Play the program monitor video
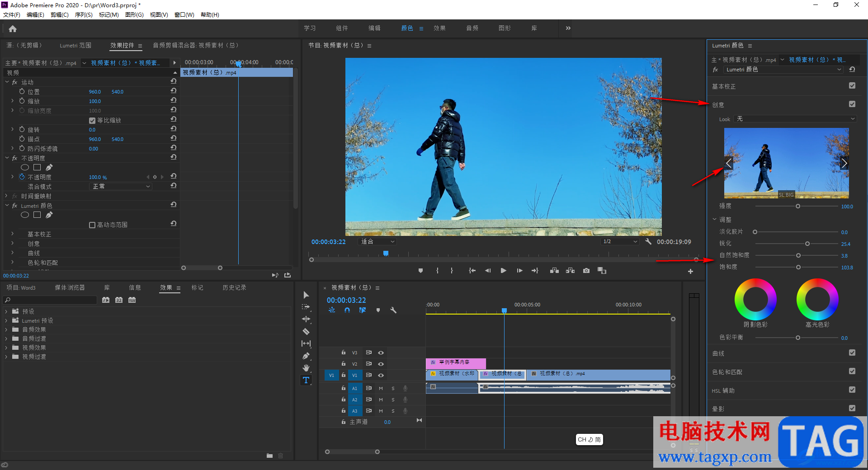The width and height of the screenshot is (868, 470). [x=503, y=271]
